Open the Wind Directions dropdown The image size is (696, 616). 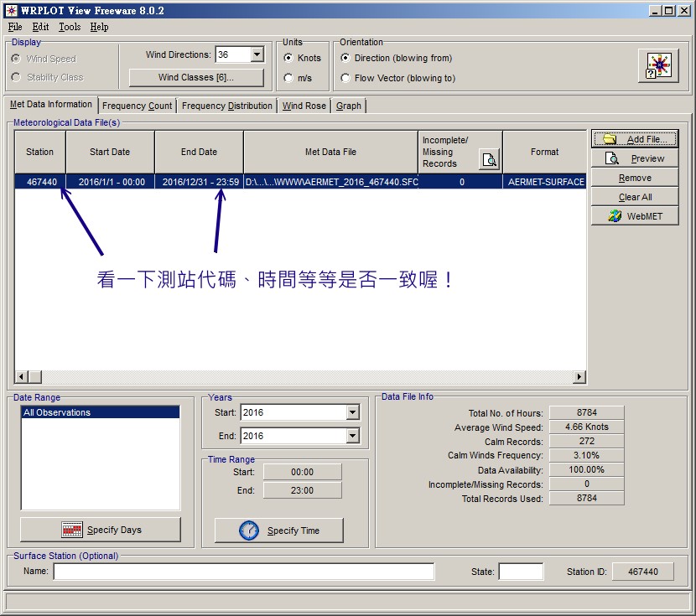pyautogui.click(x=256, y=54)
